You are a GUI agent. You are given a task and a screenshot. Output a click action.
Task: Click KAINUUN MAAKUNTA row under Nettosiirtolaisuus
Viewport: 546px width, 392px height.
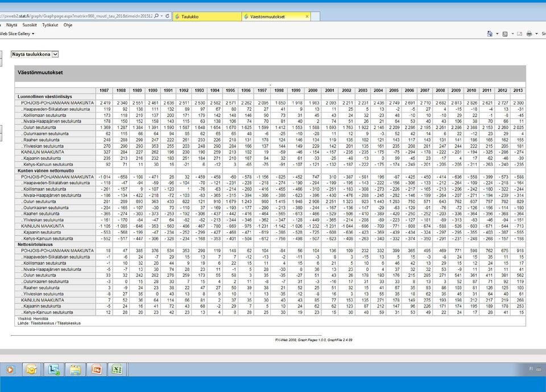[x=43, y=300]
